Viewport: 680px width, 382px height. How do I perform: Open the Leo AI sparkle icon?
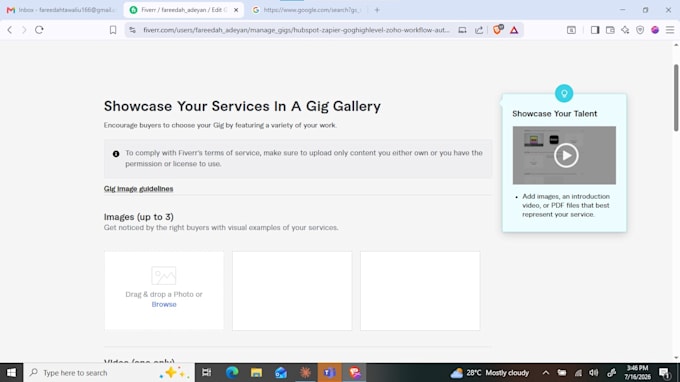[625, 30]
